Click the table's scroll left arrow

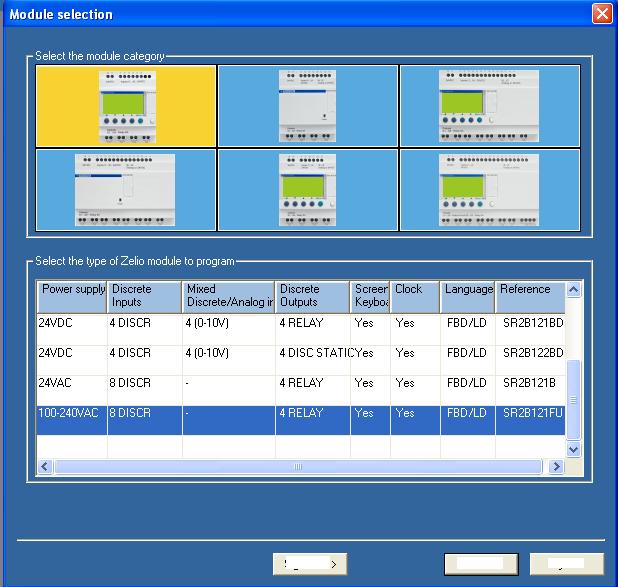45,467
